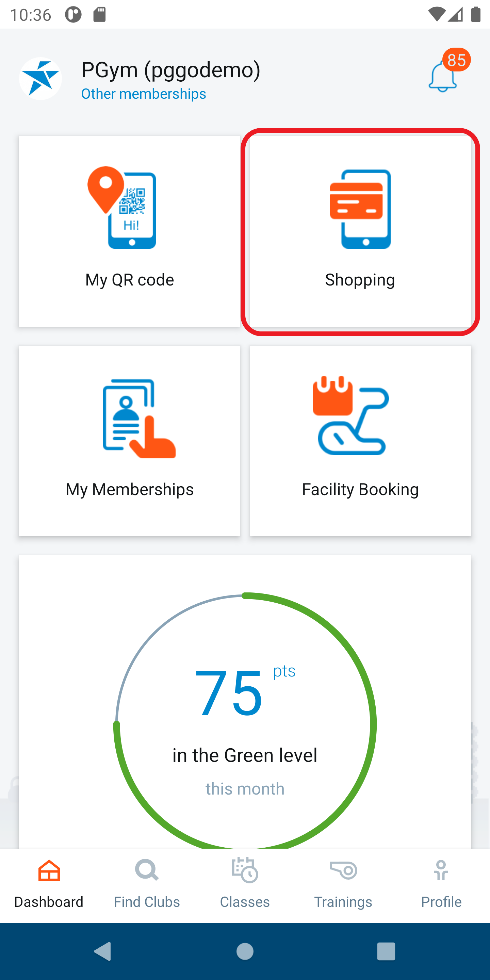Image resolution: width=490 pixels, height=980 pixels.
Task: Tap the red 85 notification badge
Action: [457, 60]
